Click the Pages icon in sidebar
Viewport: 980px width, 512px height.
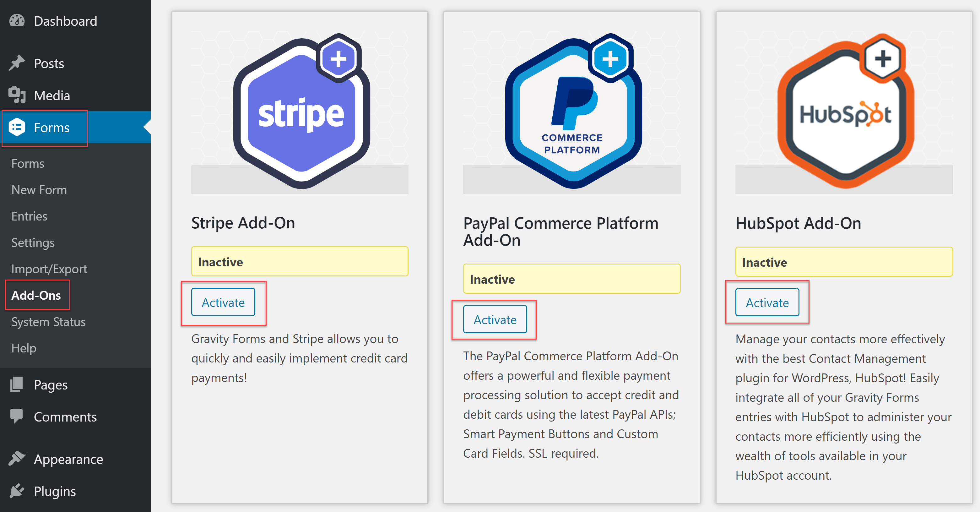point(17,384)
